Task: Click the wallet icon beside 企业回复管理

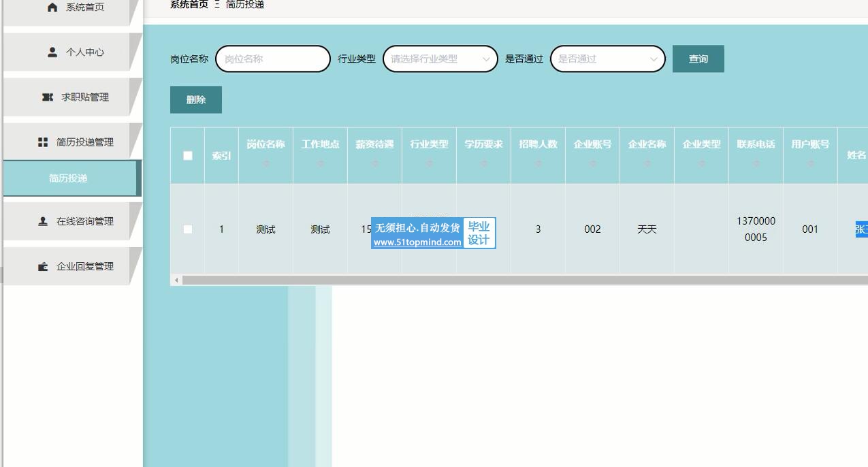Action: (43, 266)
